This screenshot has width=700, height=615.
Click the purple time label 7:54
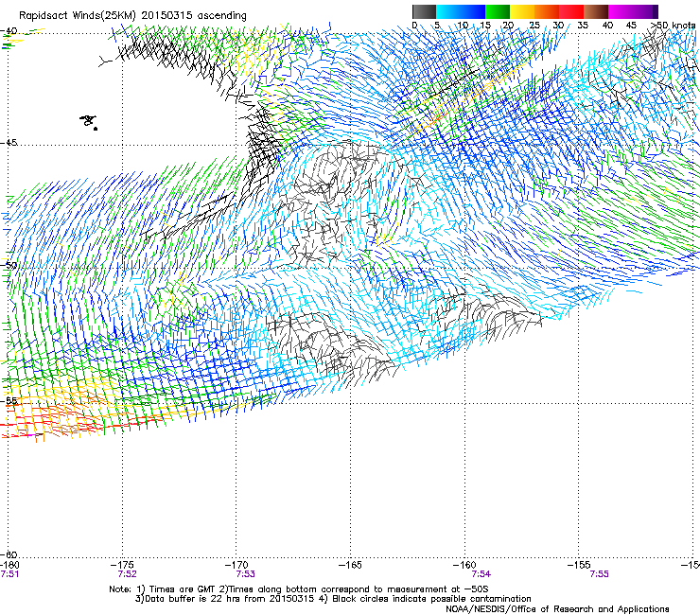pos(481,574)
